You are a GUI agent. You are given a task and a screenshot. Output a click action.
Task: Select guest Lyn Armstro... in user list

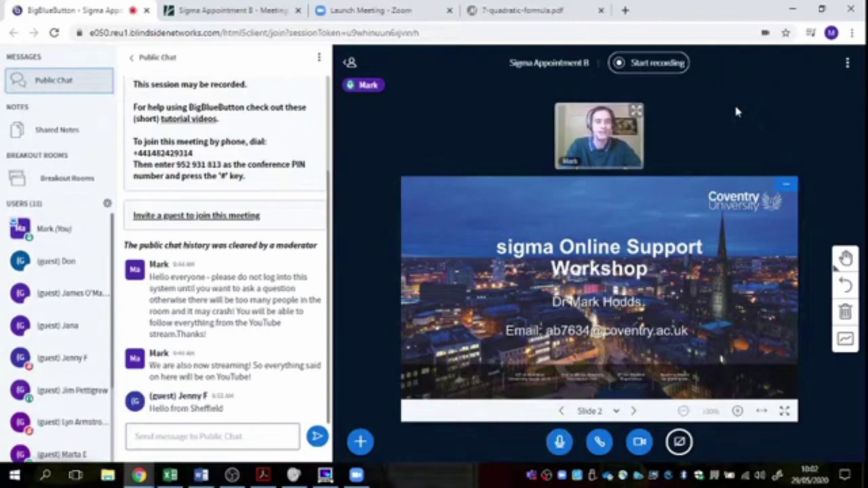[x=57, y=422]
